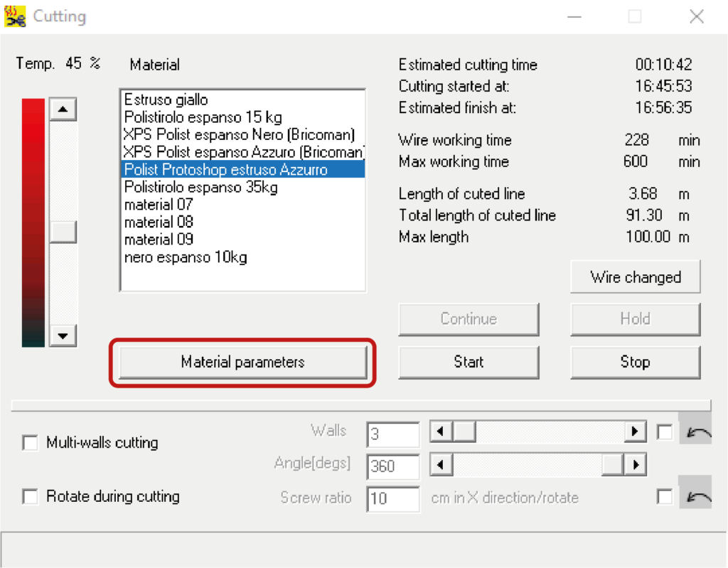Screen dimensions: 728x568
Task: Click right arrow of the Angle slider
Action: click(x=635, y=464)
